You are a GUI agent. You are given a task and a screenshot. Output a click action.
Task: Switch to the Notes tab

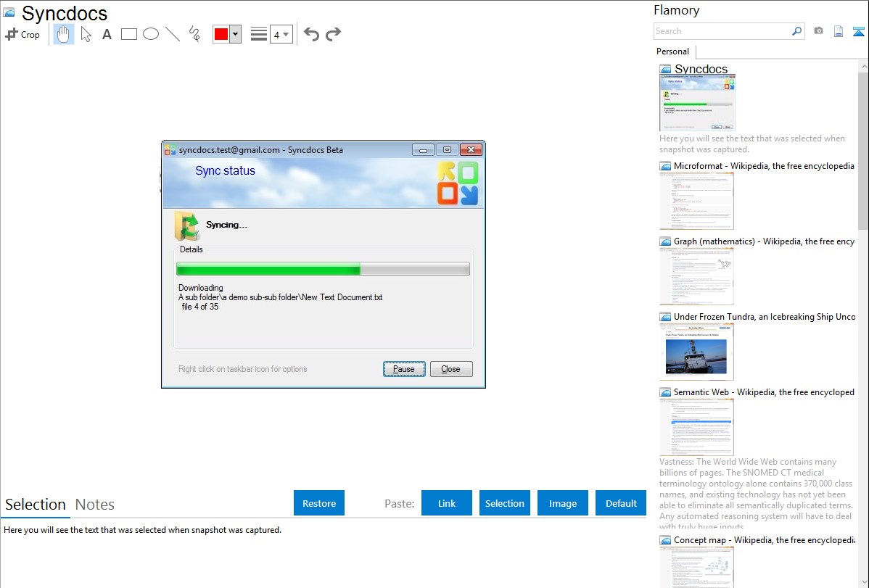click(95, 505)
